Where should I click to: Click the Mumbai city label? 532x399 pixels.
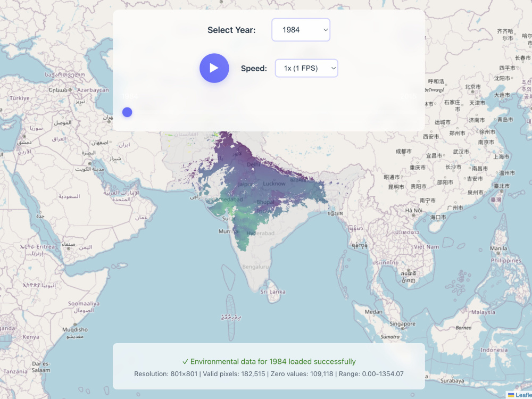pos(229,231)
